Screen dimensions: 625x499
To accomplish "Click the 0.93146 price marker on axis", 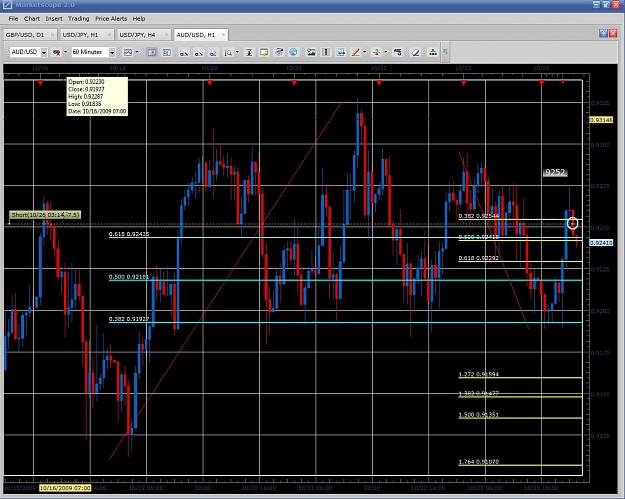I will [x=601, y=120].
